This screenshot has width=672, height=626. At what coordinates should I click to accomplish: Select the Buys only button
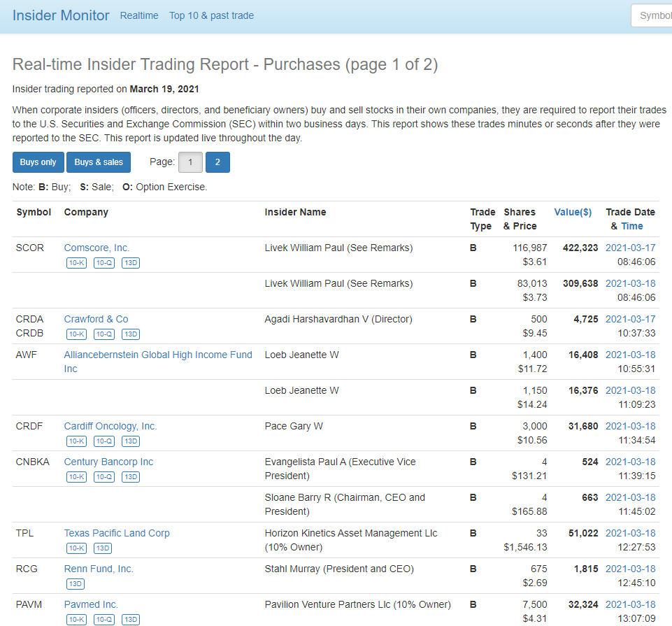38,162
